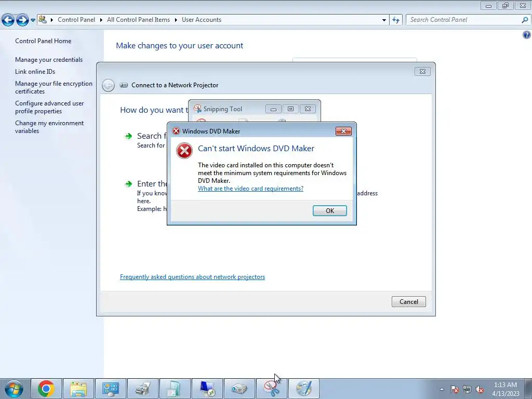Switch to the Windows DVD Maker taskbar icon

click(x=304, y=389)
